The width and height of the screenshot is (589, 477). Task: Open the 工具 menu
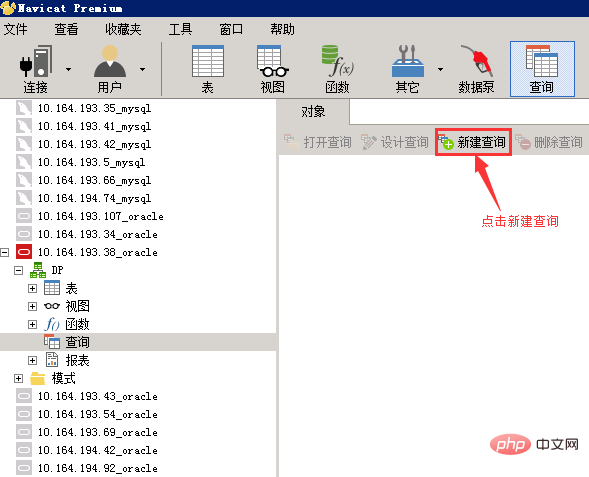(180, 29)
